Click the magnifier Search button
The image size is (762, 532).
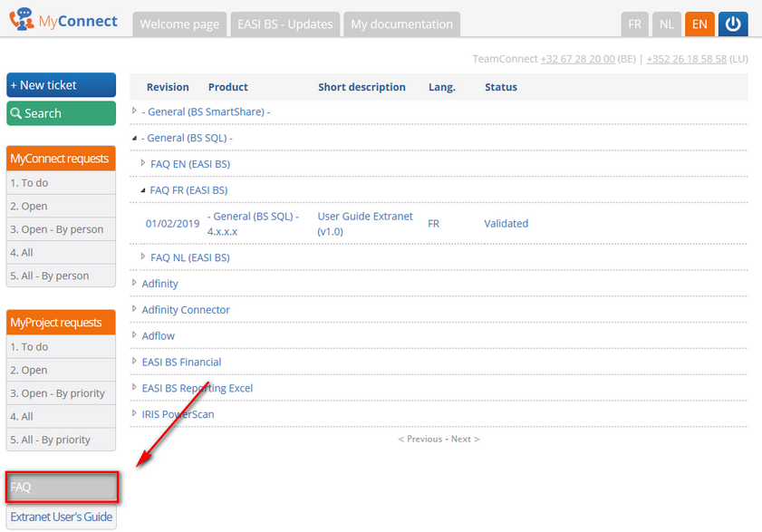point(61,113)
